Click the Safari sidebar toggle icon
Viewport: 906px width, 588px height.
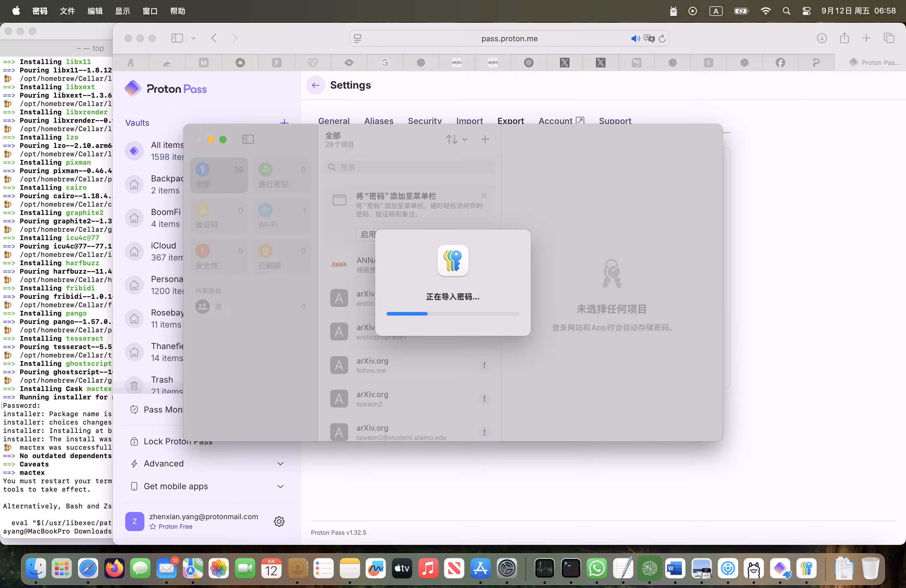[x=177, y=38]
